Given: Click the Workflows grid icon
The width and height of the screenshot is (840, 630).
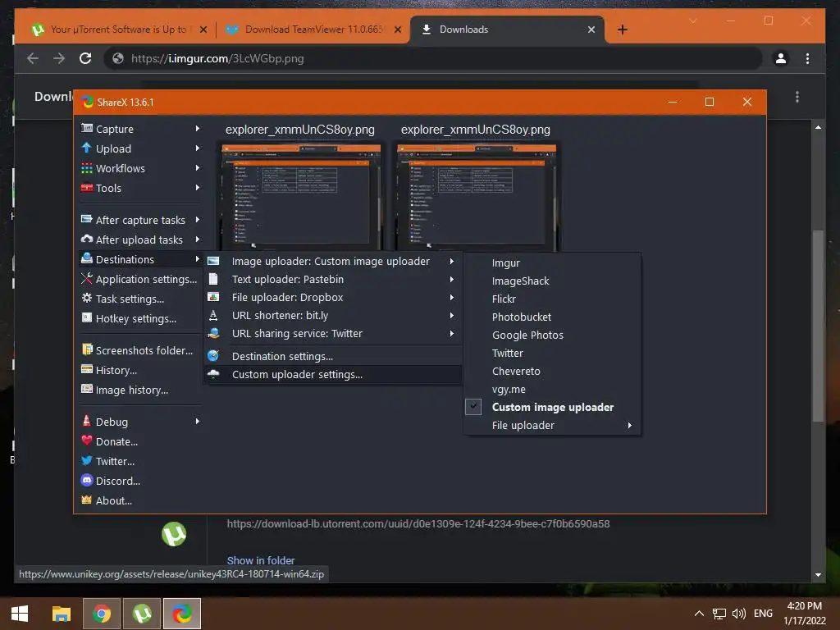Looking at the screenshot, I should pyautogui.click(x=87, y=167).
